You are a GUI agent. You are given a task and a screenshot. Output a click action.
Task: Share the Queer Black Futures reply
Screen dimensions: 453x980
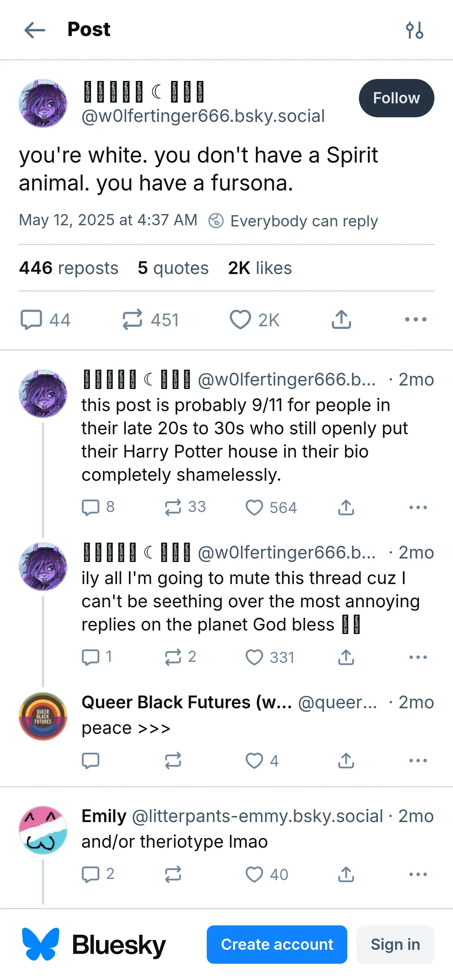click(x=346, y=761)
